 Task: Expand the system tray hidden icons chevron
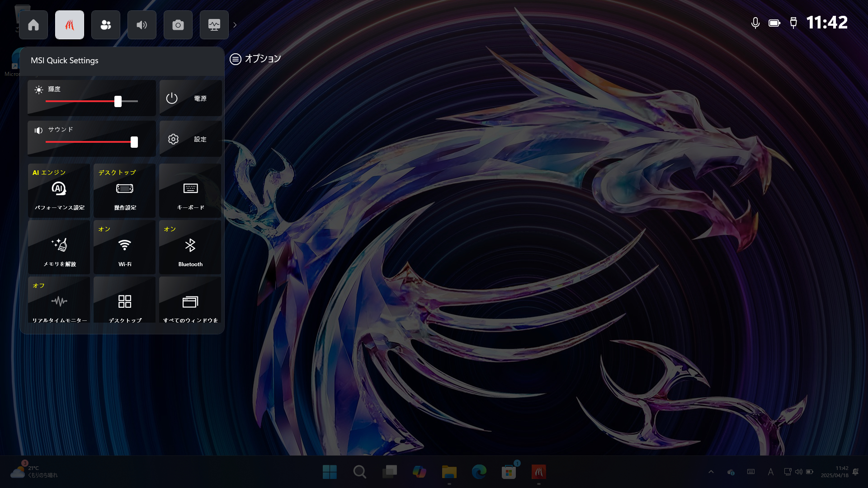[711, 472]
